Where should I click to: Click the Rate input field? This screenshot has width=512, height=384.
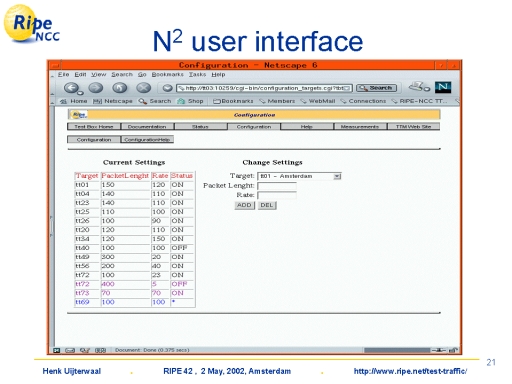277,195
